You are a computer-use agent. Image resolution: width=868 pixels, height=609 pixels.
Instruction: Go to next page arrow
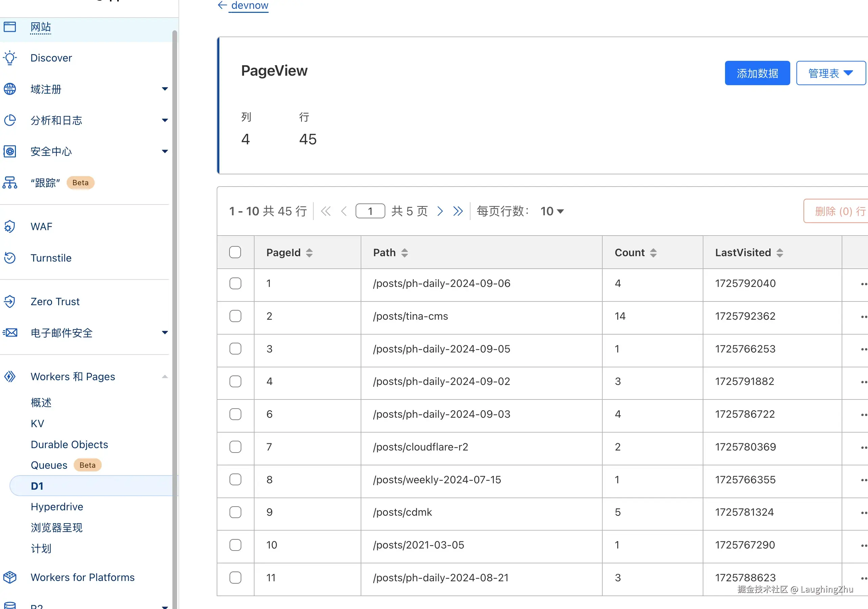click(440, 211)
